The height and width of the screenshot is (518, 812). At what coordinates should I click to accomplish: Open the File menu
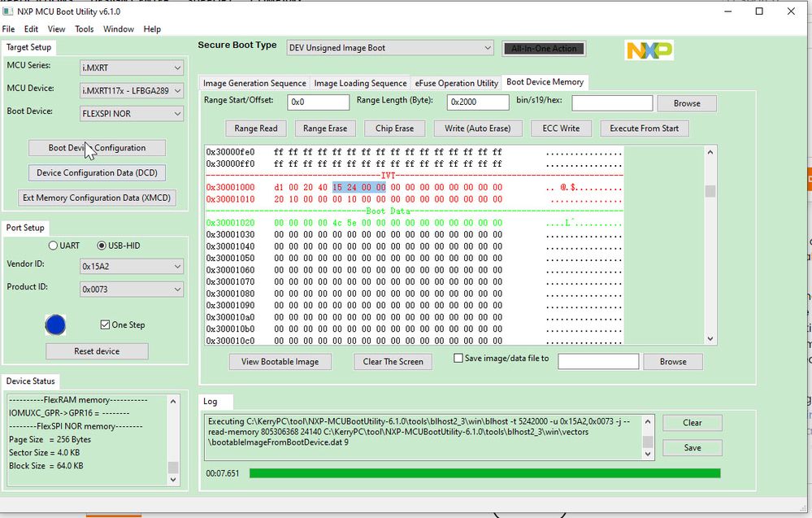(8, 29)
